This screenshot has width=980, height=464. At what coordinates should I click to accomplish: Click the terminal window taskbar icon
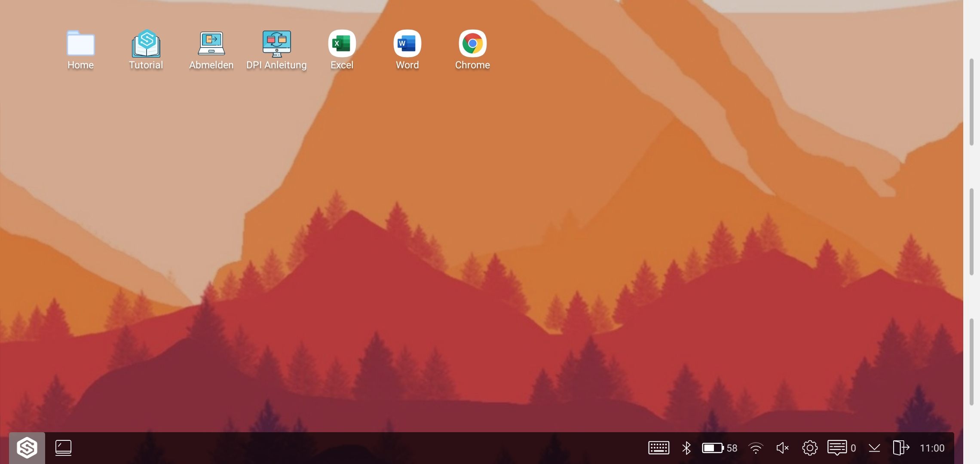[63, 448]
